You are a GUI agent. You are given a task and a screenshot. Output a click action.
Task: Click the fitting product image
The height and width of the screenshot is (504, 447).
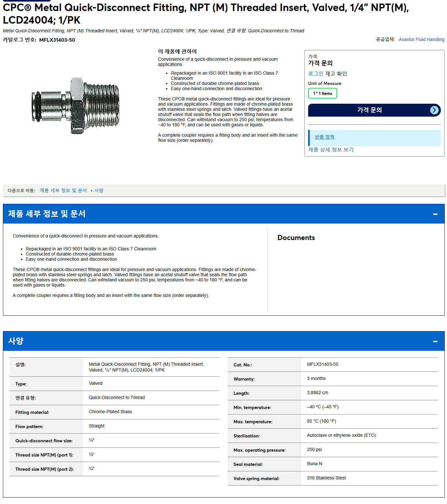coord(76,105)
